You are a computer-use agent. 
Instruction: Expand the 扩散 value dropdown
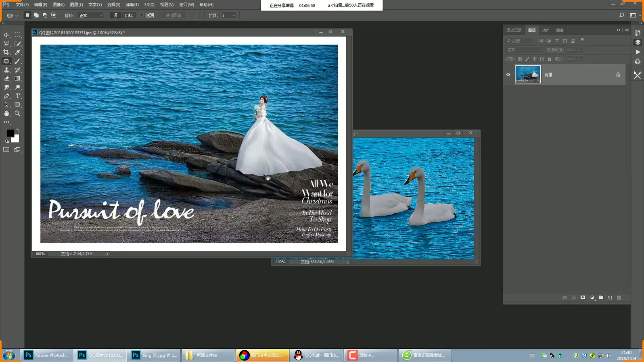click(233, 15)
